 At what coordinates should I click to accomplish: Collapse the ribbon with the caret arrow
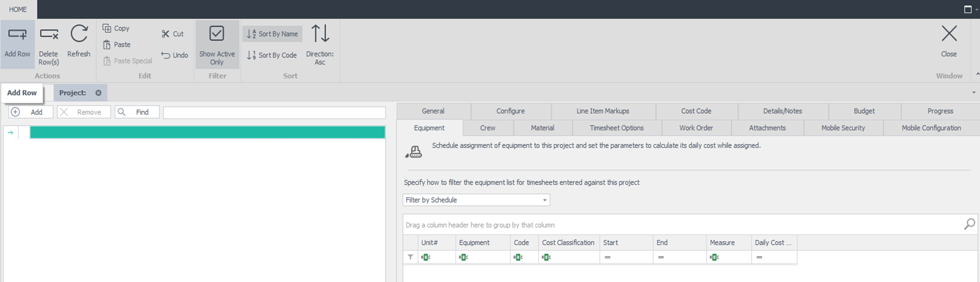point(977,74)
